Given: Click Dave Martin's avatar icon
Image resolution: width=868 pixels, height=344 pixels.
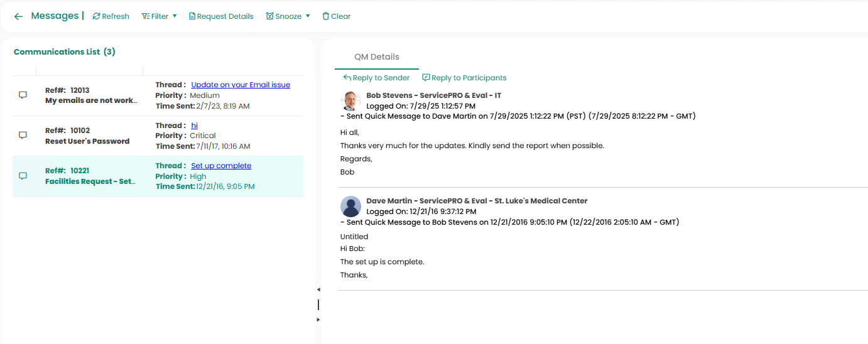Looking at the screenshot, I should tap(350, 207).
